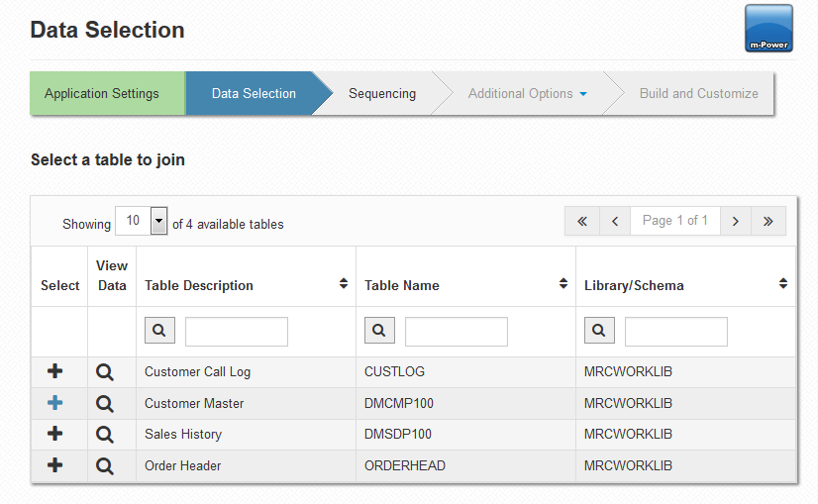818x504 pixels.
Task: Add the Sales History table with plus icon
Action: pyautogui.click(x=54, y=433)
